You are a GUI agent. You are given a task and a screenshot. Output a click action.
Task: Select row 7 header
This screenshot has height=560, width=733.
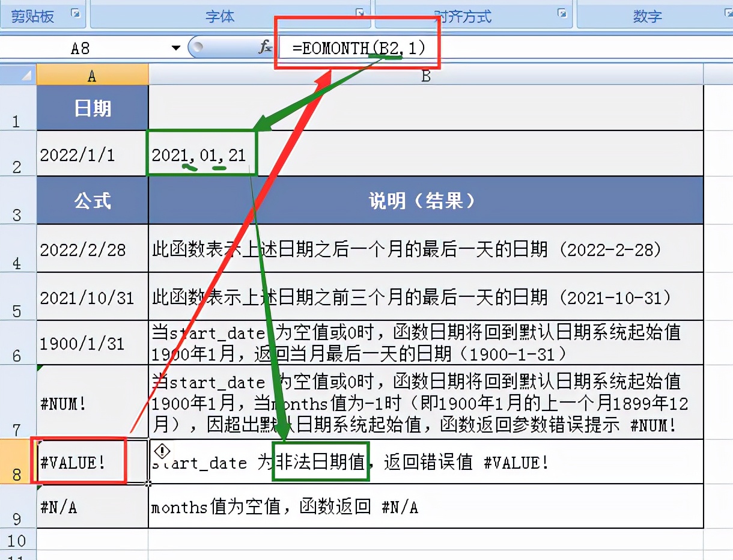pyautogui.click(x=17, y=401)
